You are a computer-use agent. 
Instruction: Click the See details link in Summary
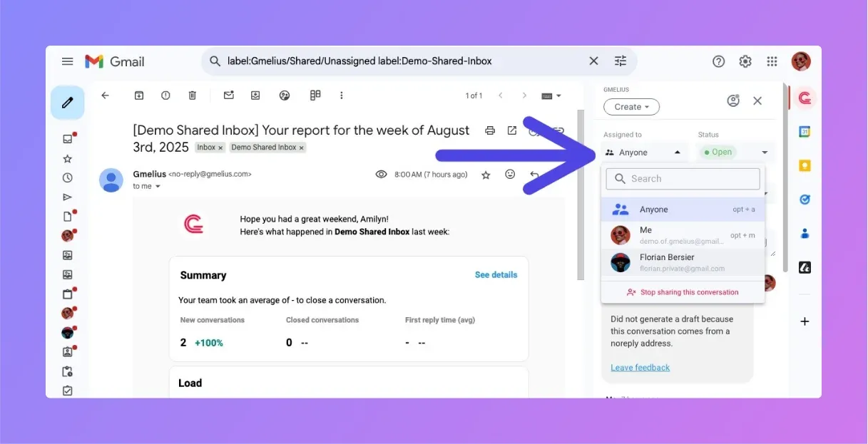tap(496, 274)
